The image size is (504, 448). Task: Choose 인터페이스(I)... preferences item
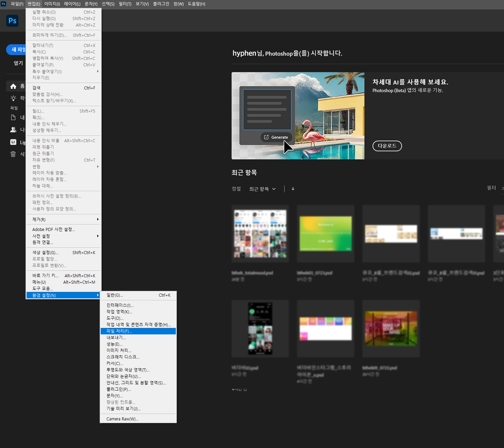[x=138, y=305]
